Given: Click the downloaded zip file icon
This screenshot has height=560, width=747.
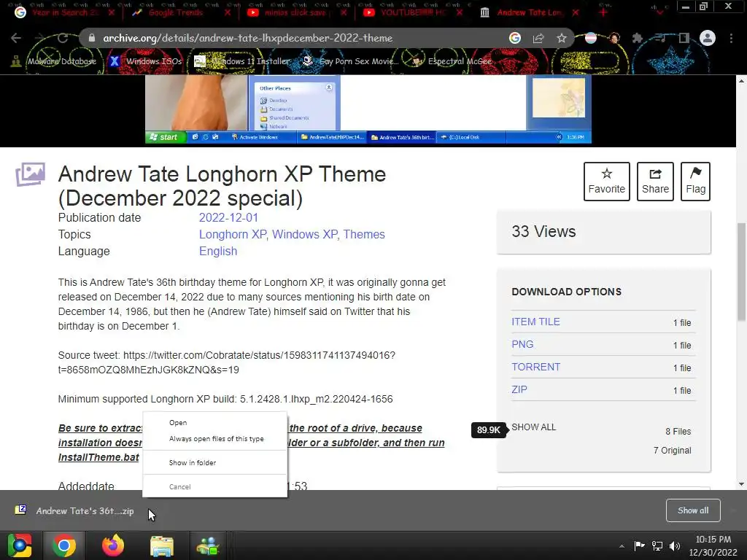Looking at the screenshot, I should coord(20,510).
